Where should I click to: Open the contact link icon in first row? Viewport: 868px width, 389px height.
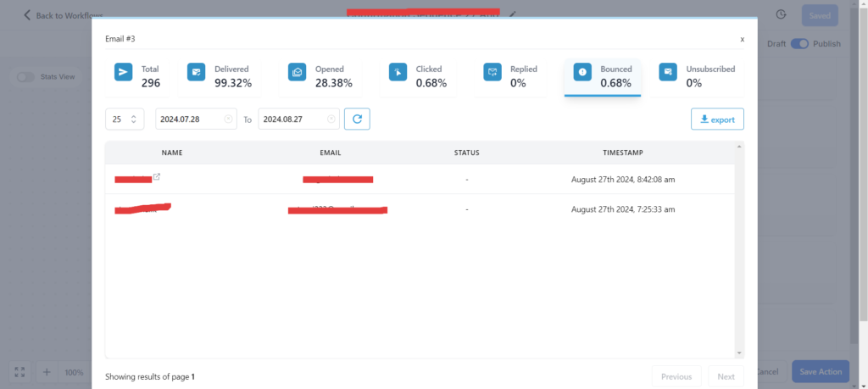pos(157,176)
